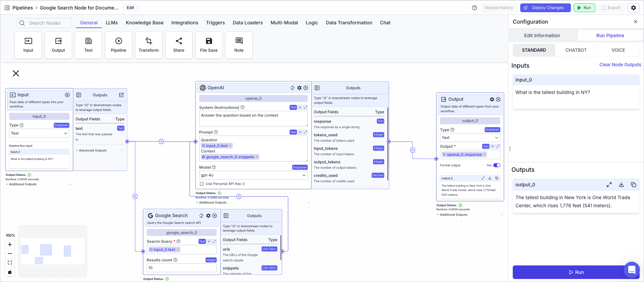Remove google_search_0.snippets tag from Prompt
This screenshot has width=644, height=282.
(257, 157)
